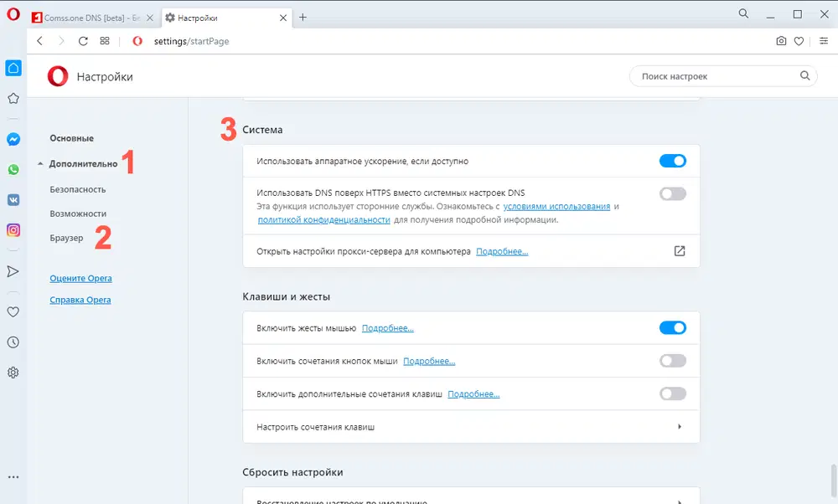The width and height of the screenshot is (838, 504).
Task: Open browsing history via the clock icon
Action: click(x=13, y=342)
